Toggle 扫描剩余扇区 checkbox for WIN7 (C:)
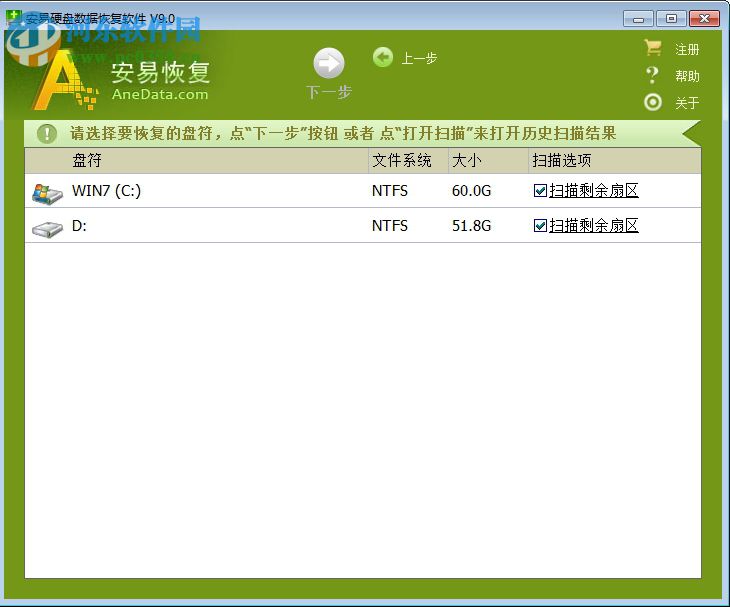 (x=540, y=190)
